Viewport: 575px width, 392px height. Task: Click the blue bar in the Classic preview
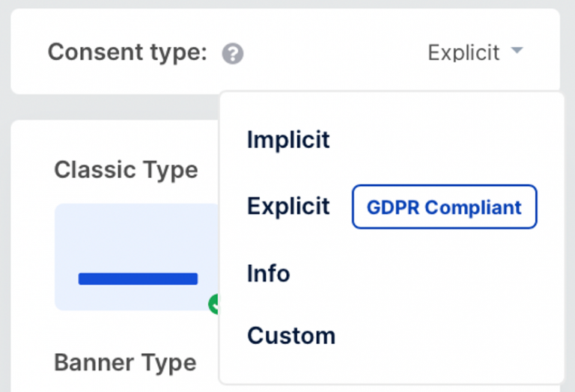click(138, 279)
